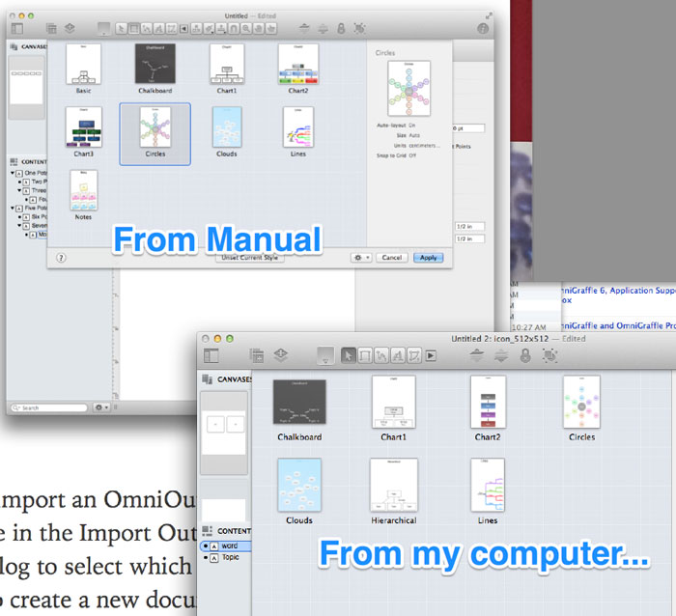Select Notes template in Untitled window

84,195
